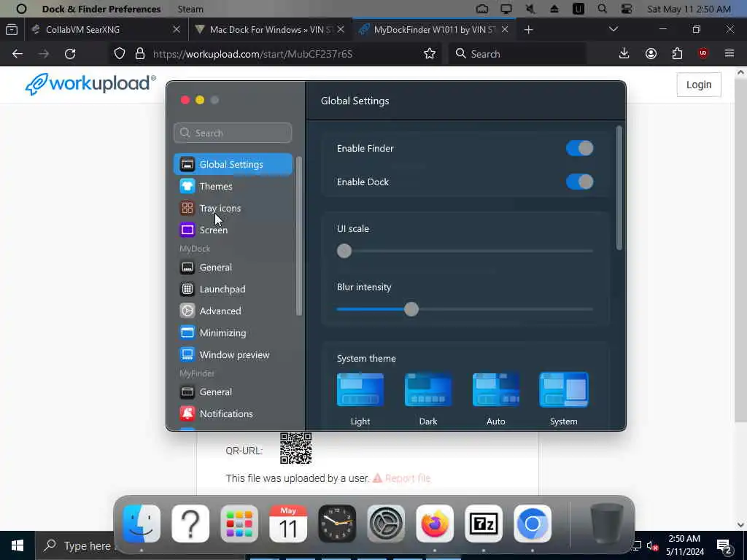This screenshot has width=747, height=560.
Task: Select Tray icons in the sidebar
Action: coord(233,208)
